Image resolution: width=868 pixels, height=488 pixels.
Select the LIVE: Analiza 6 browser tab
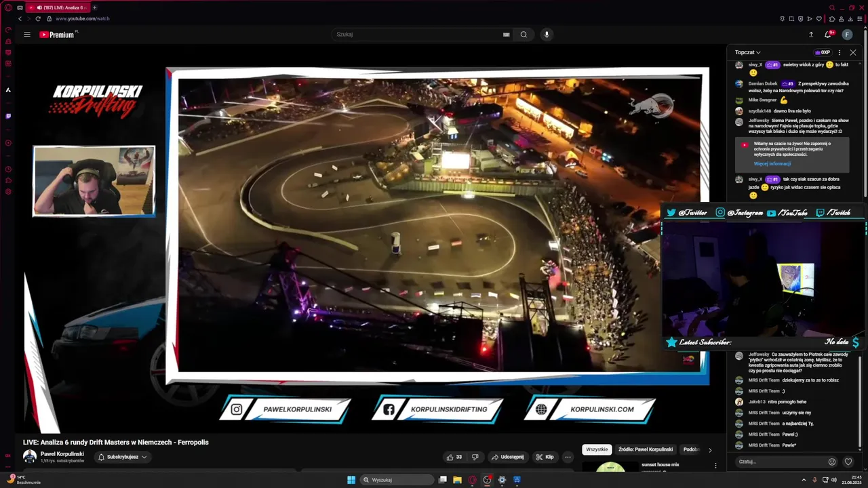tap(59, 7)
